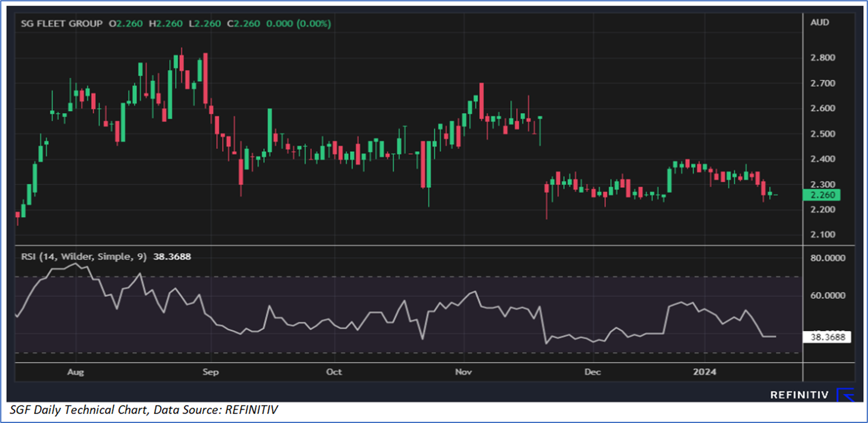868x423 pixels.
Task: Click the blue Refinitiv arrow icon
Action: 846,394
